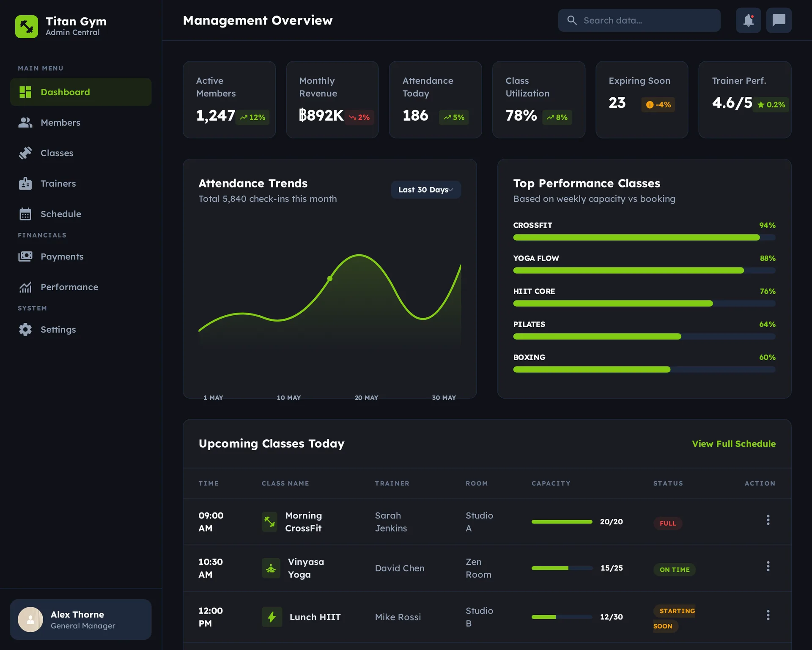Open the notification bell

[x=748, y=20]
